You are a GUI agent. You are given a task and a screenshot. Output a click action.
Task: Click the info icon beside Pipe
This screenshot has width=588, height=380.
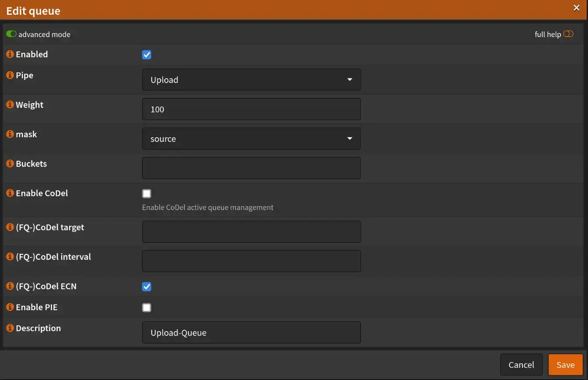10,76
